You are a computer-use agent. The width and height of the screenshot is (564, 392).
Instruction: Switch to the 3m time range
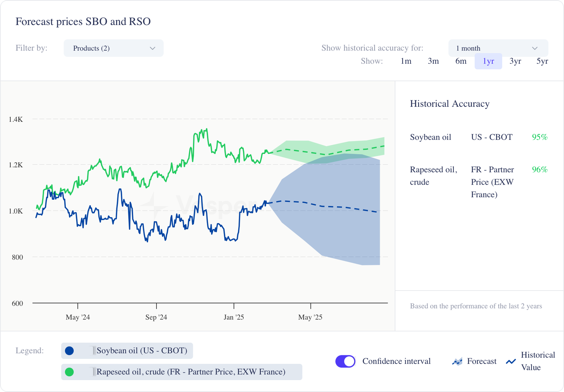433,61
